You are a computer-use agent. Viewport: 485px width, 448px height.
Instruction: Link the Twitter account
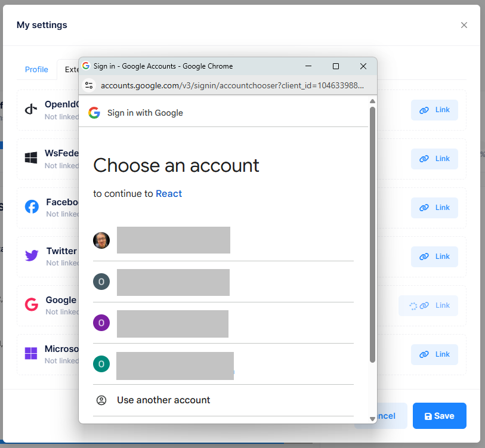(x=434, y=257)
